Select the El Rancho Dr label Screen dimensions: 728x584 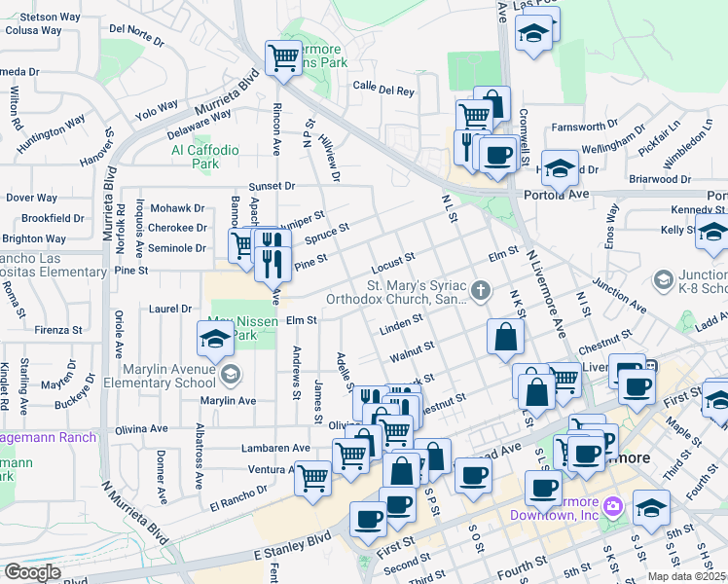click(x=238, y=498)
